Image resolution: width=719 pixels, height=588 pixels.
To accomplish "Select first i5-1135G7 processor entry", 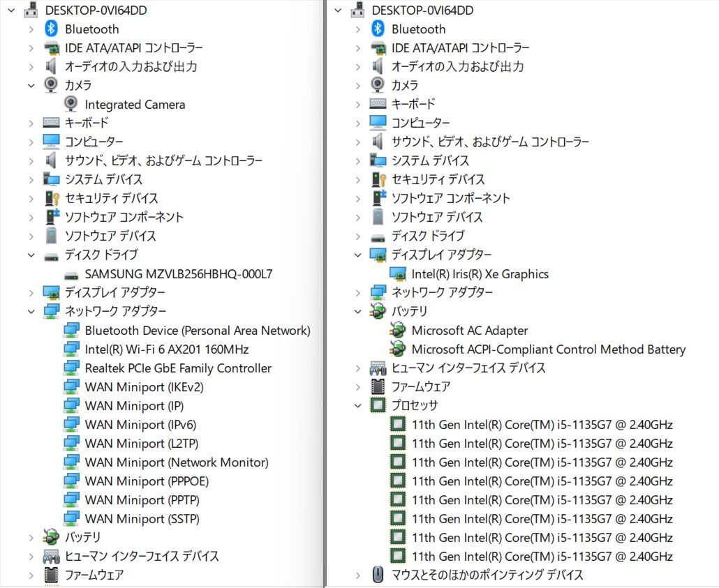I will 542,424.
